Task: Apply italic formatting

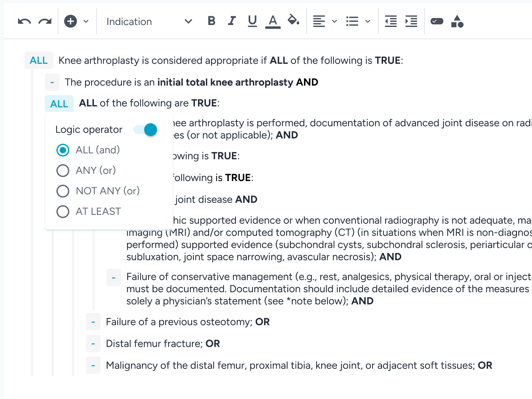Action: [232, 21]
